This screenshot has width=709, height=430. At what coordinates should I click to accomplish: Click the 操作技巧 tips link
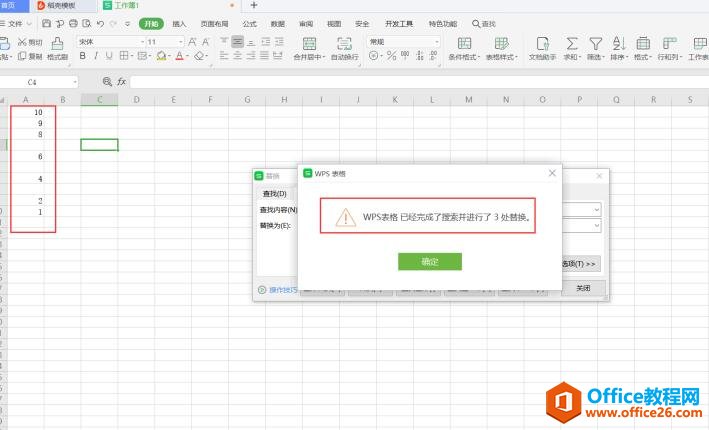point(283,290)
